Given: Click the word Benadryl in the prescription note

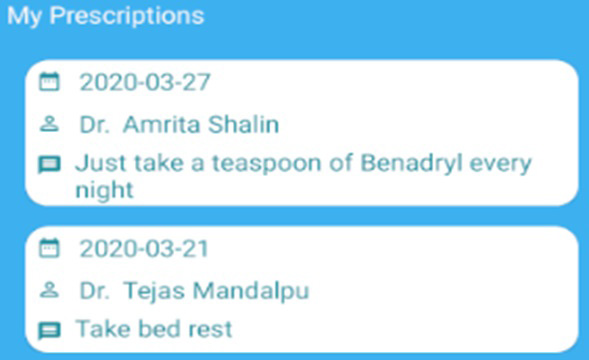Looking at the screenshot, I should tap(411, 163).
